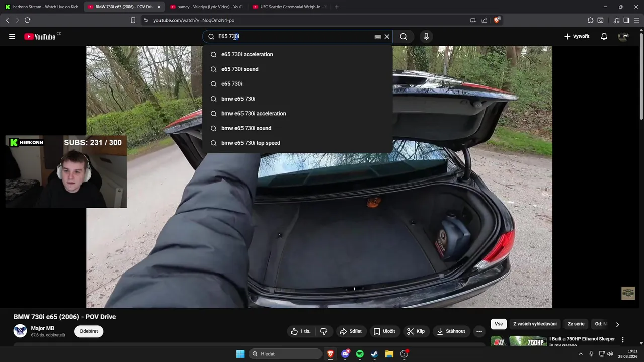The width and height of the screenshot is (644, 362).
Task: Toggle the browser sidebar panel
Action: click(x=626, y=20)
